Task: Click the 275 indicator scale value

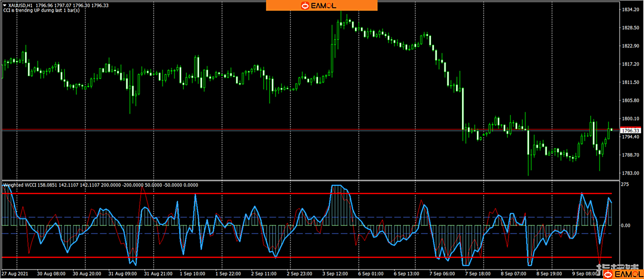Action: 625,184
